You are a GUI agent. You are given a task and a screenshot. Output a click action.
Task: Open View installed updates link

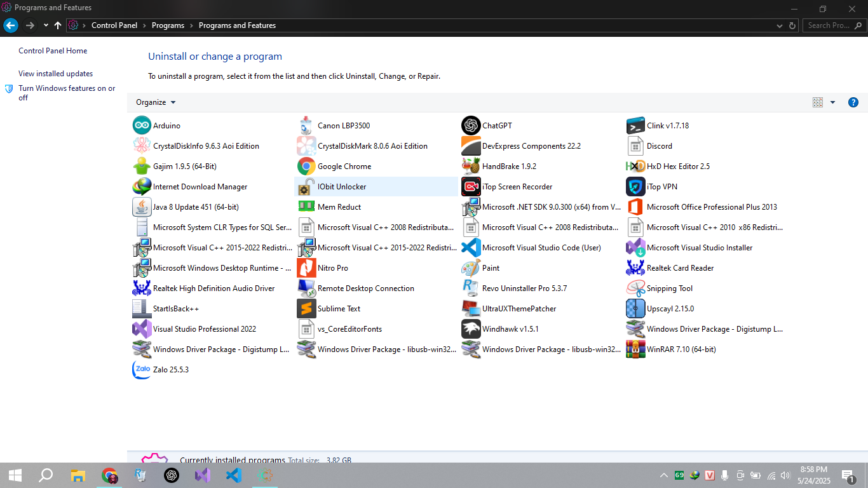[55, 74]
